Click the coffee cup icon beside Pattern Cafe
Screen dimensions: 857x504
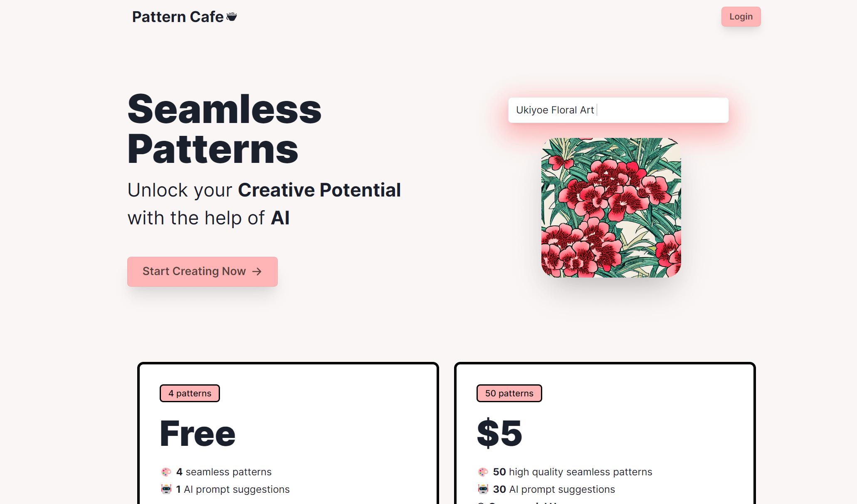(x=232, y=17)
